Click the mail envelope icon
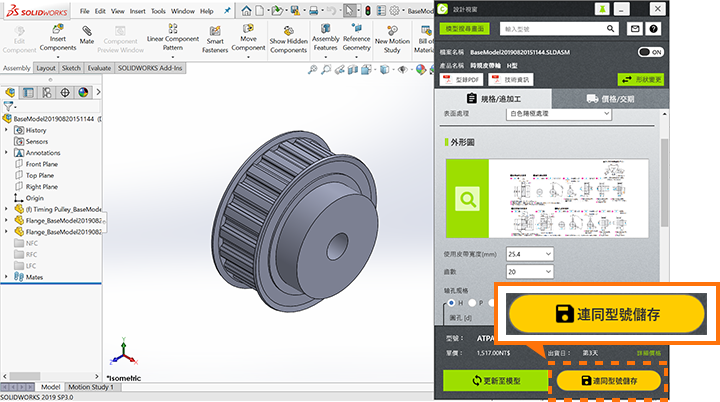Screen dimensions: 720x402 tap(636, 29)
